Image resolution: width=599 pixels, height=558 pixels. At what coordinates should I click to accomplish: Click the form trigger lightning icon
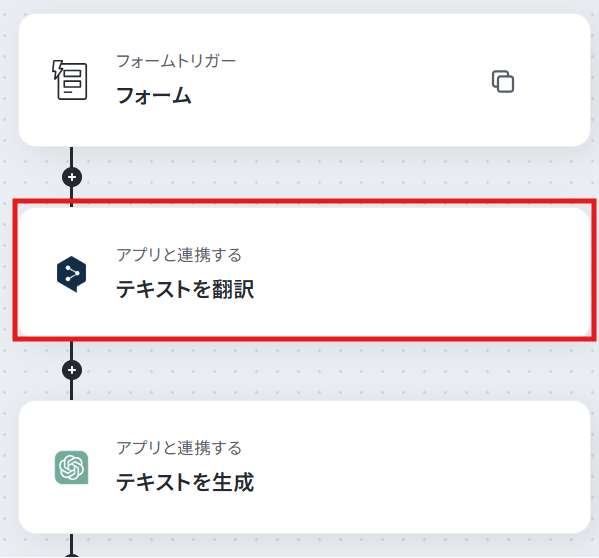[x=70, y=80]
